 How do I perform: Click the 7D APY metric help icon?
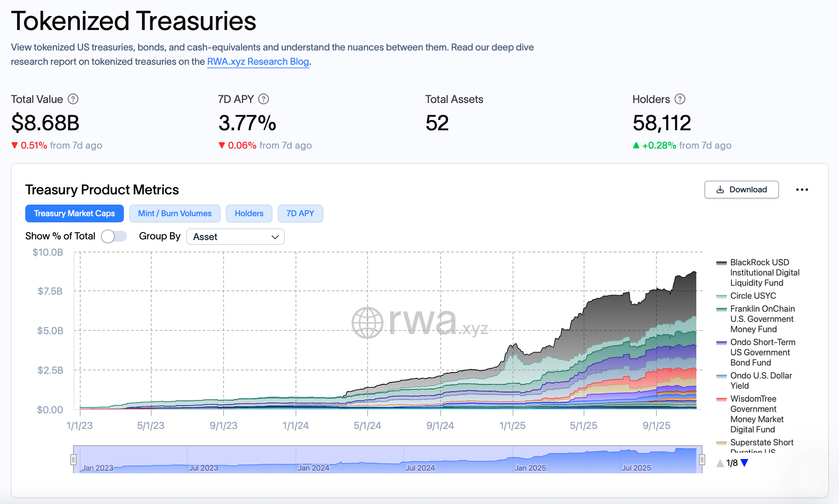tap(264, 99)
